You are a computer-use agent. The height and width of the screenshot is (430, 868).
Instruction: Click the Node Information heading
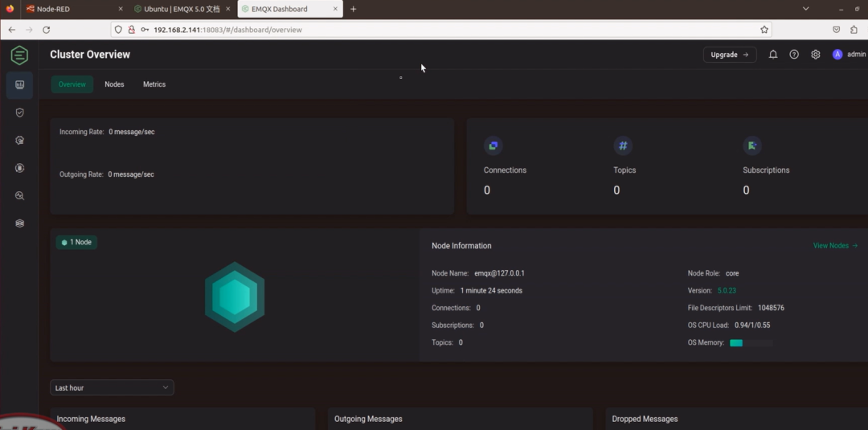click(461, 246)
